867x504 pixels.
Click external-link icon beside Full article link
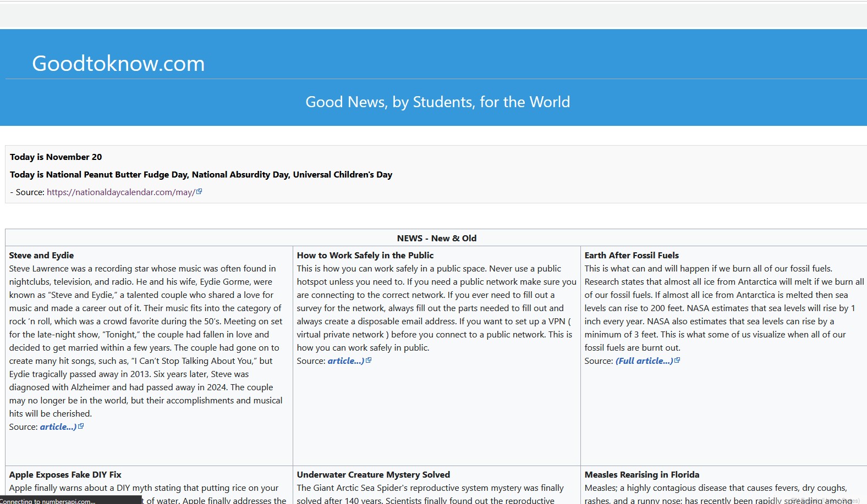[x=677, y=361]
